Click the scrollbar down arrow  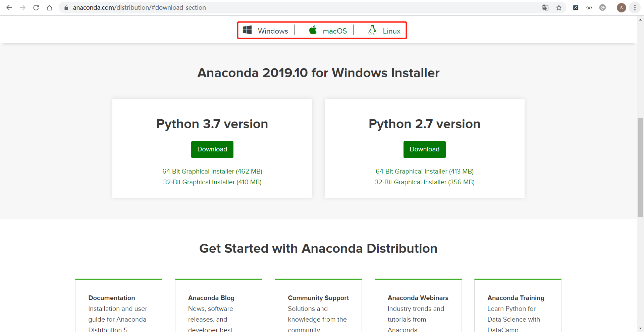640,329
